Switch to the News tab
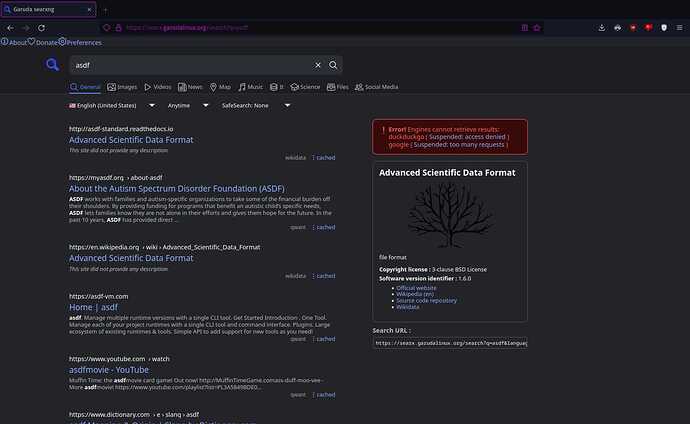 click(x=190, y=87)
